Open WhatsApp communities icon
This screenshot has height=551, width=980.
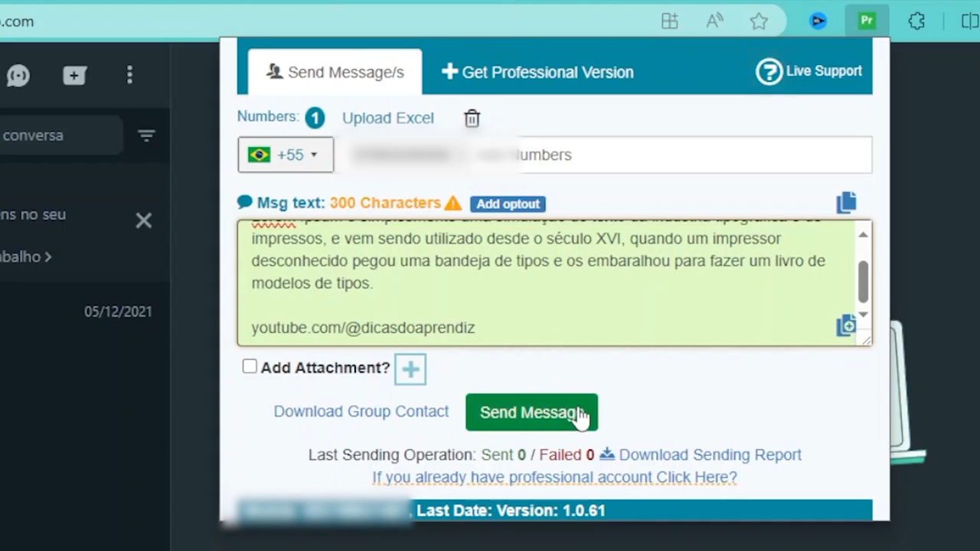coord(18,75)
